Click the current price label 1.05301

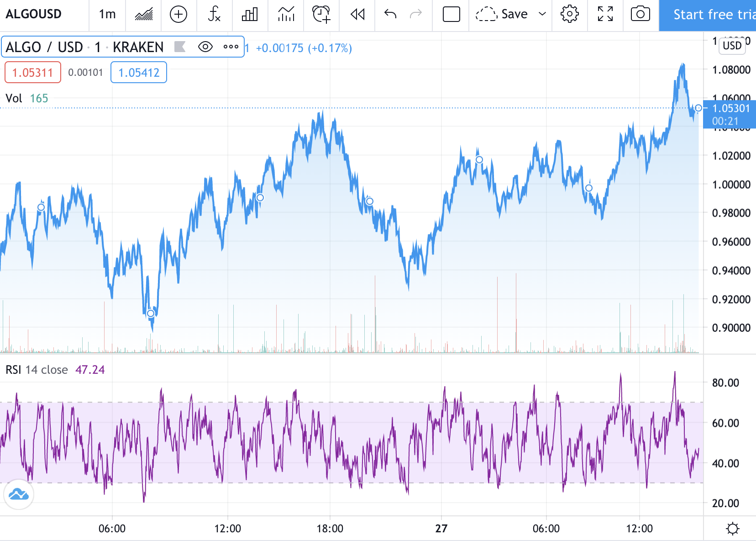[730, 114]
